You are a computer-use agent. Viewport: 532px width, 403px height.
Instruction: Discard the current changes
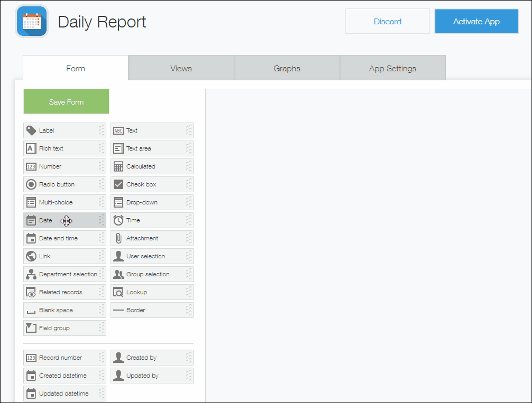tap(388, 21)
